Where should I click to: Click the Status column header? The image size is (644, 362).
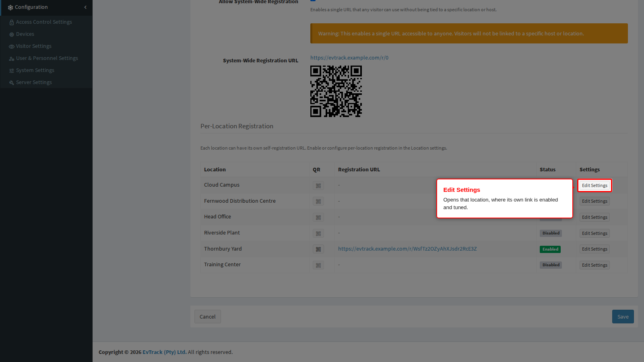pos(547,170)
